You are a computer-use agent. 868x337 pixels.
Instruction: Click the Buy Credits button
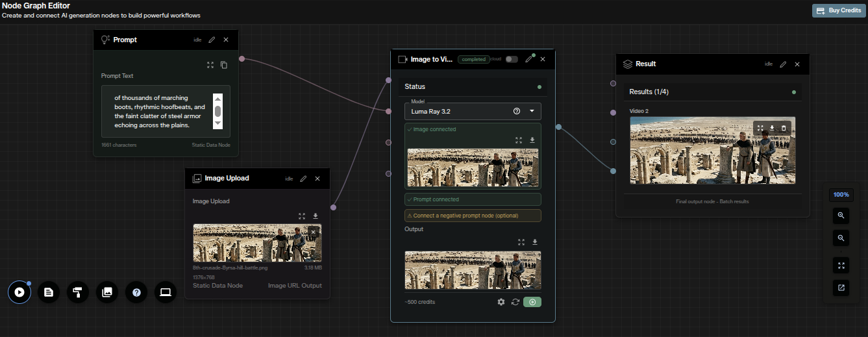(x=839, y=10)
